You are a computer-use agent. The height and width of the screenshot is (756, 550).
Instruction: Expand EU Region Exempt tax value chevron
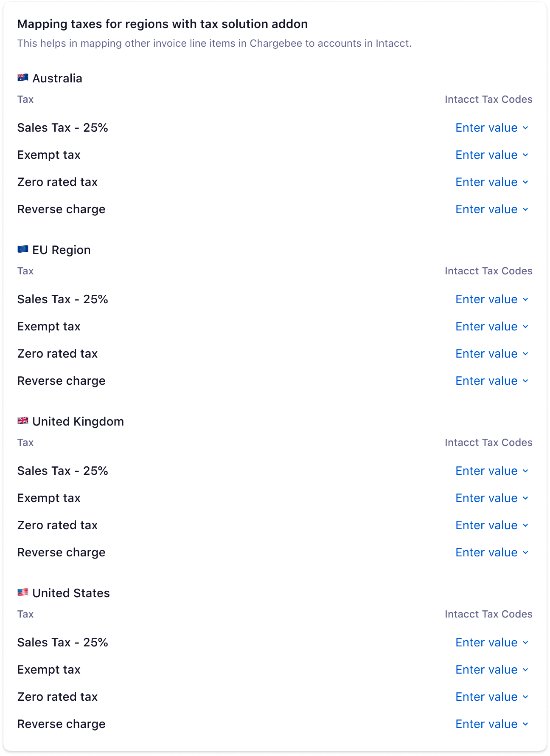click(525, 327)
